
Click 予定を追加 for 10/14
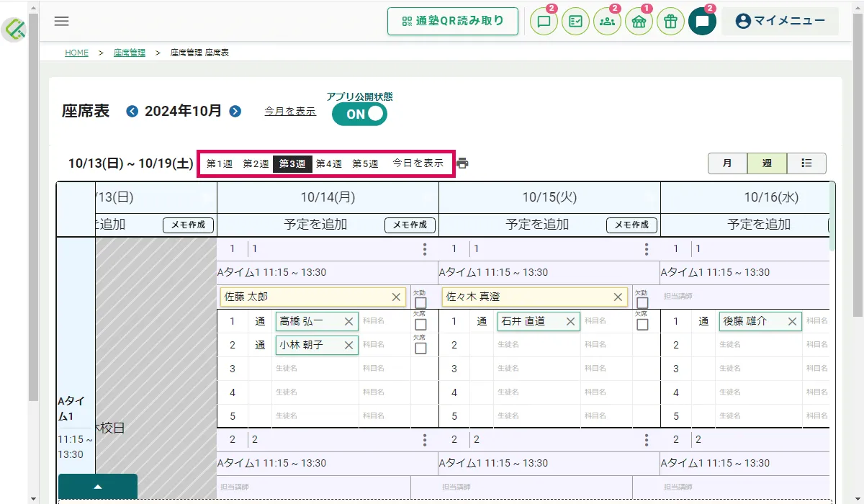tap(315, 225)
